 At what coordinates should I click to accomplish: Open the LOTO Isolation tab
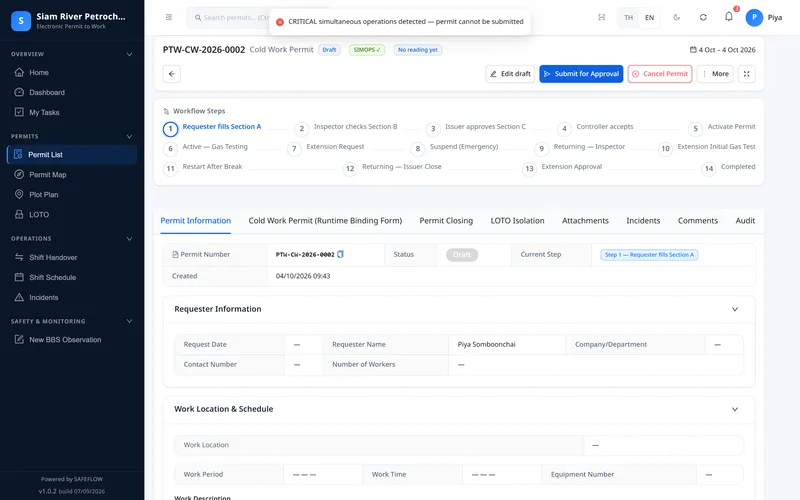click(517, 220)
